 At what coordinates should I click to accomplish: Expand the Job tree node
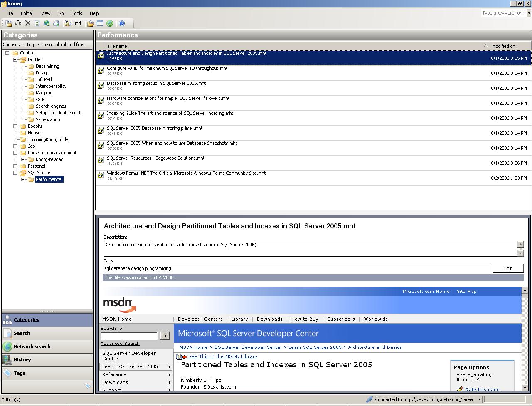coord(15,146)
